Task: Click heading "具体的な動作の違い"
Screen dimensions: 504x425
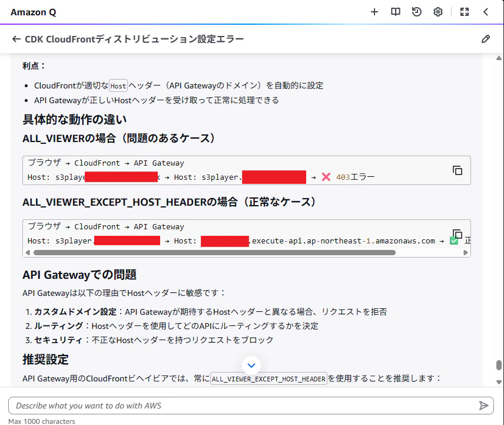Action: click(x=75, y=119)
